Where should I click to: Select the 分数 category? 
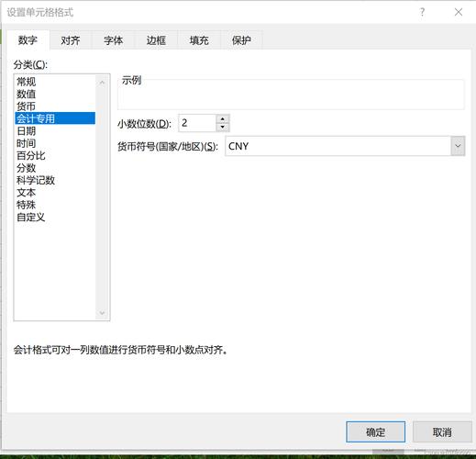pyautogui.click(x=55, y=168)
